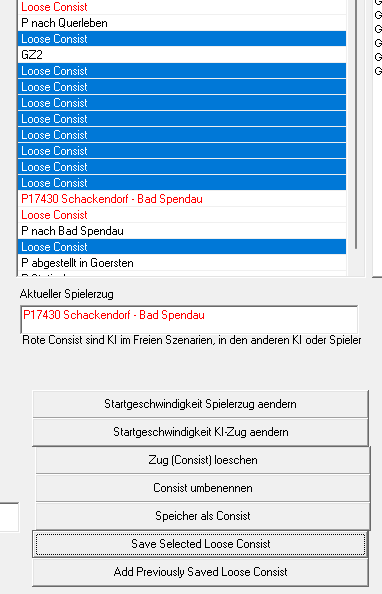Select highlighted Loose Consist above GZ2
This screenshot has width=382, height=594.
pos(182,39)
